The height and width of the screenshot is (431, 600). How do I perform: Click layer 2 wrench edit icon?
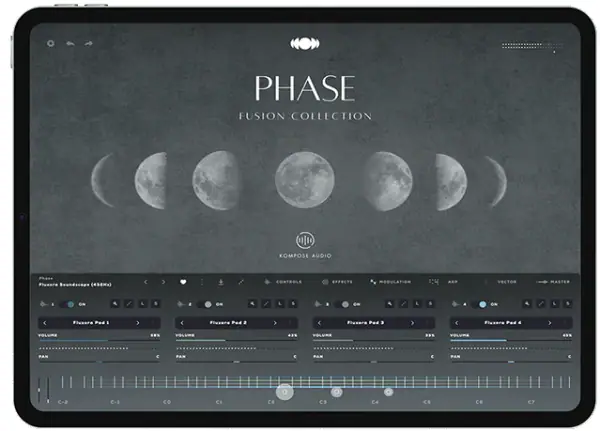[253, 304]
